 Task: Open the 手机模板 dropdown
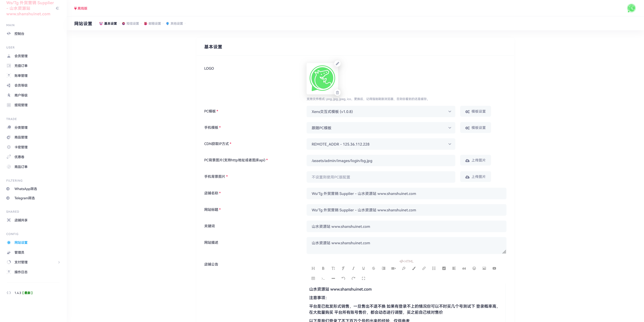(x=381, y=128)
